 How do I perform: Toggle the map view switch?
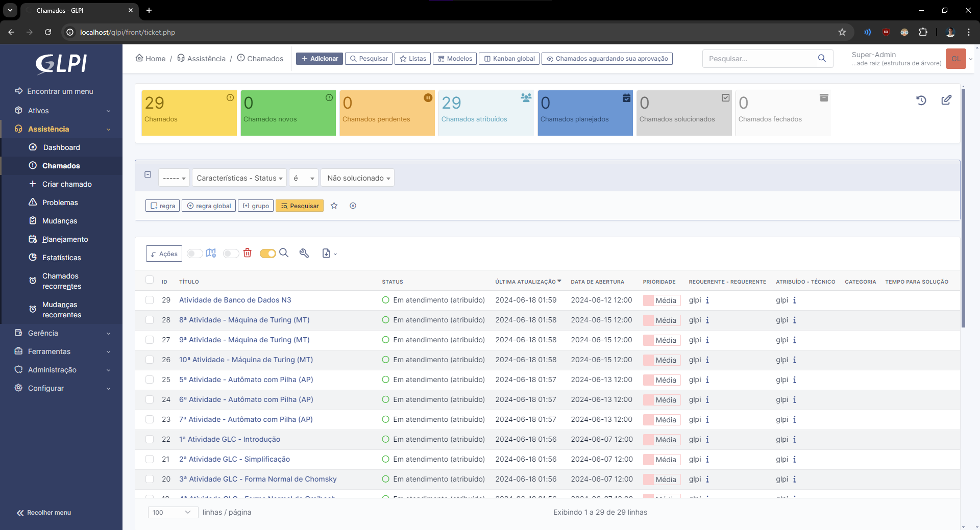pyautogui.click(x=194, y=254)
